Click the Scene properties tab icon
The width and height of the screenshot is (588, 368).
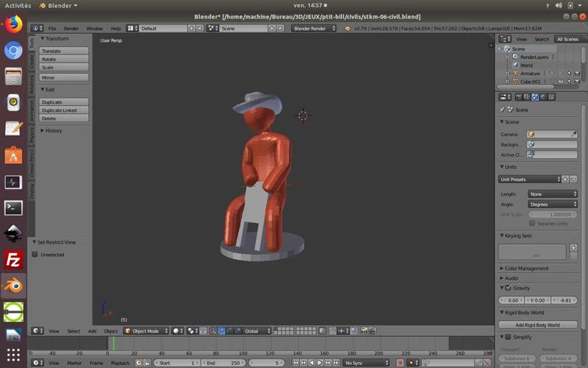(535, 96)
